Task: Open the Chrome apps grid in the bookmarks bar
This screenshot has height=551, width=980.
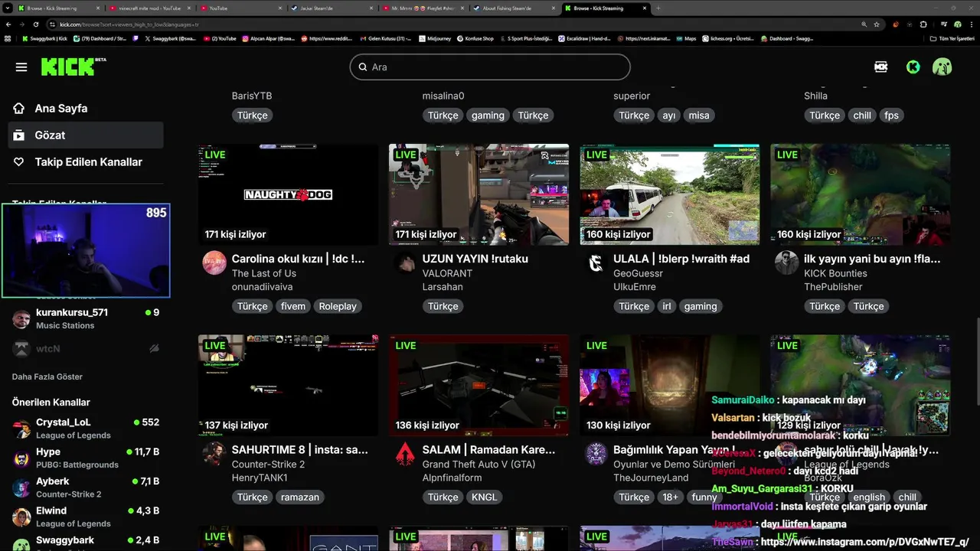Action: [8, 38]
